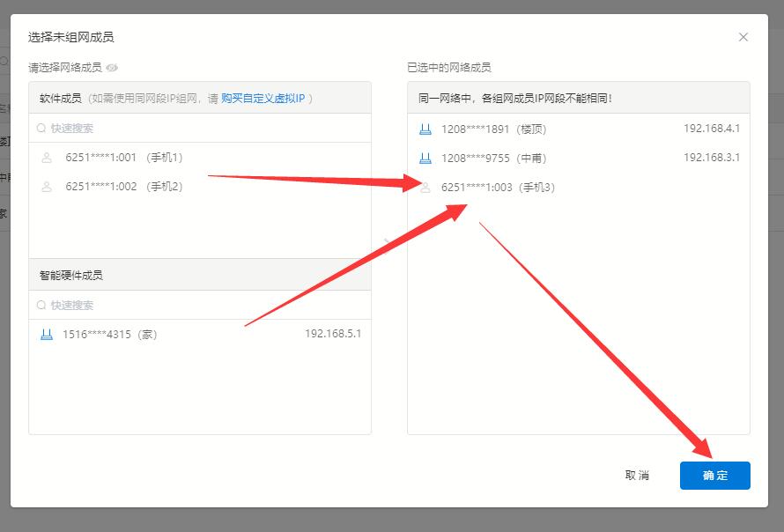Image resolution: width=784 pixels, height=532 pixels.
Task: Select selected member 1208****9755 (中甫)
Action: pos(579,158)
